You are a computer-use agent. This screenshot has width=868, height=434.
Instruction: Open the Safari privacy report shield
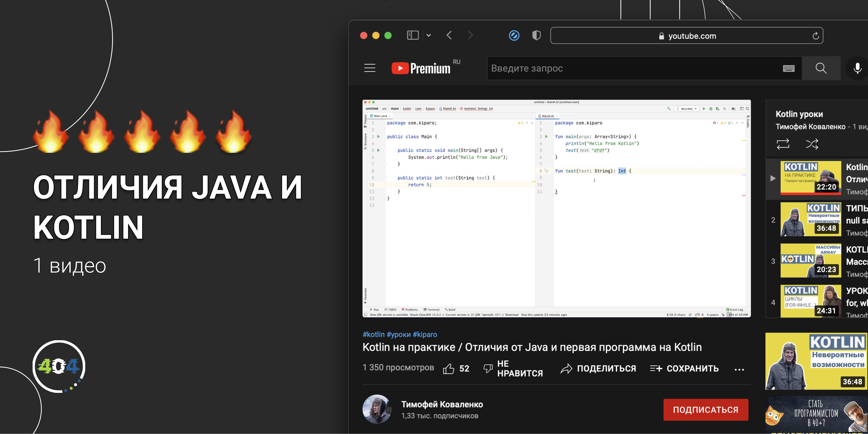click(536, 35)
